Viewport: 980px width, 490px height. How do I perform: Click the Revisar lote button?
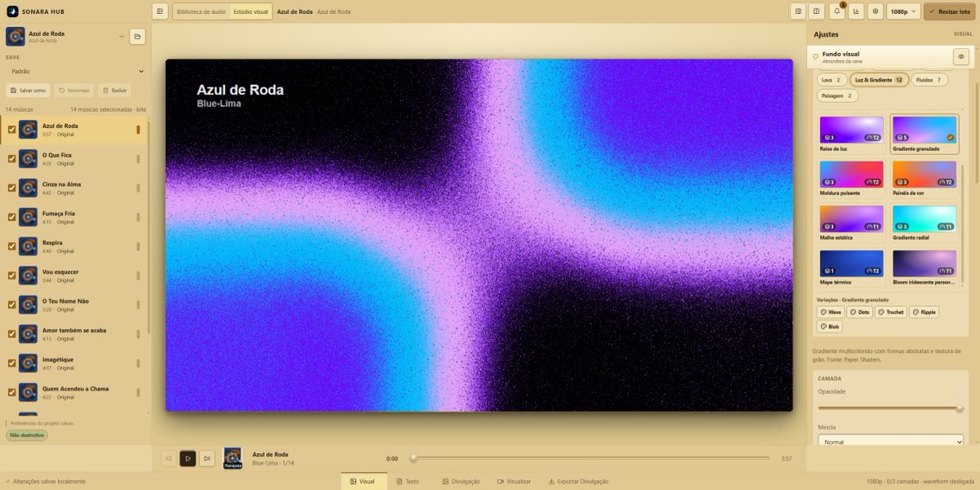(x=950, y=11)
